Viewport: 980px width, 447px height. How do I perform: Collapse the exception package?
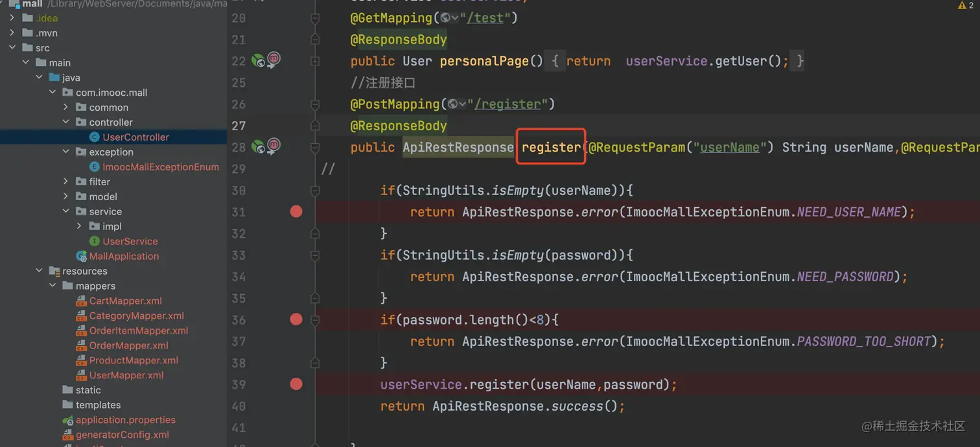pyautogui.click(x=66, y=152)
